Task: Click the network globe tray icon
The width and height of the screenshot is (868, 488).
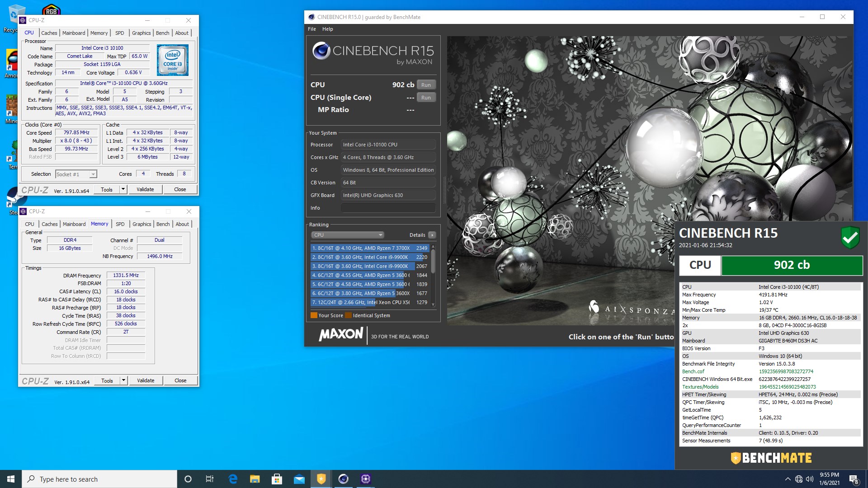Action: point(799,479)
